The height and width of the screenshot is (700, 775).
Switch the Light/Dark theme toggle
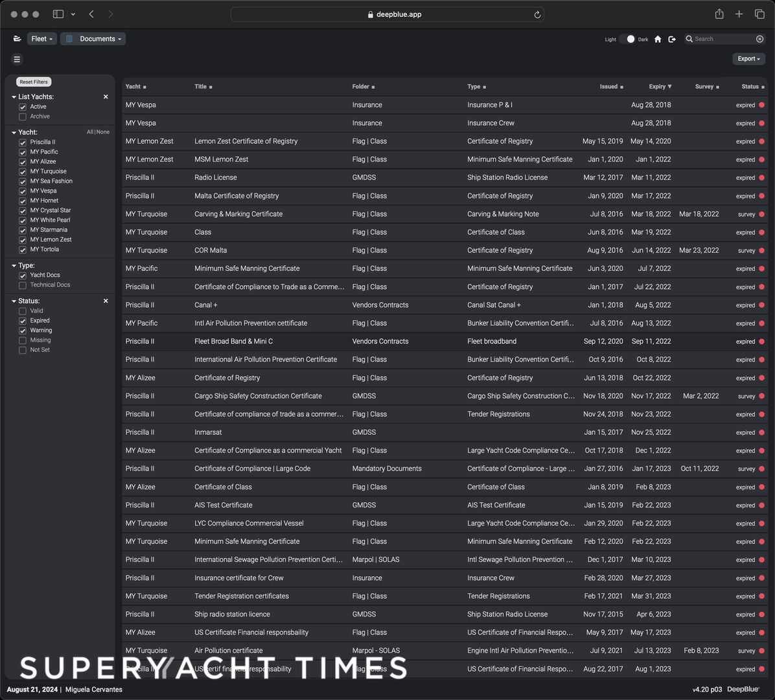(627, 39)
